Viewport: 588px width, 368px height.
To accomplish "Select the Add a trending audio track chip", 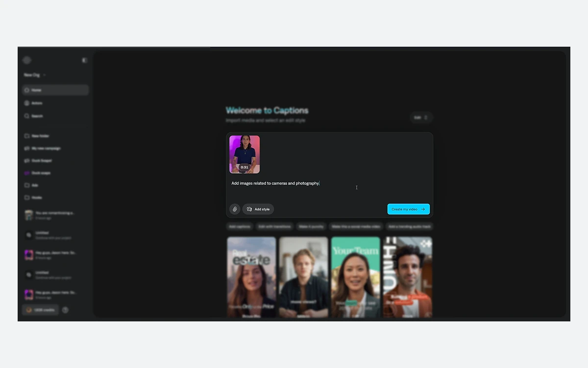I will 410,227.
